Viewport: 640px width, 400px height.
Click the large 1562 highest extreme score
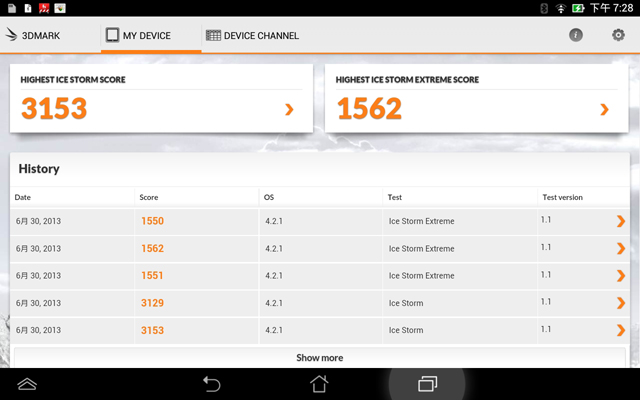pyautogui.click(x=369, y=109)
